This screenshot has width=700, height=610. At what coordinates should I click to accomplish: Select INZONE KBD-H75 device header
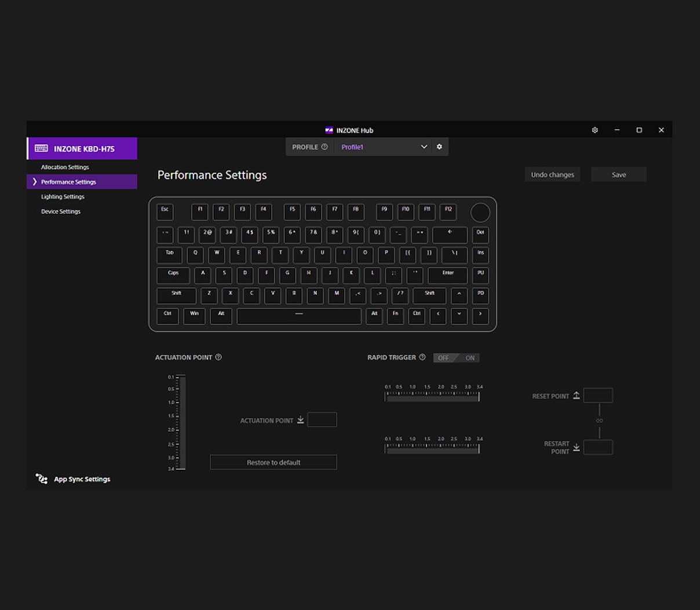point(82,148)
